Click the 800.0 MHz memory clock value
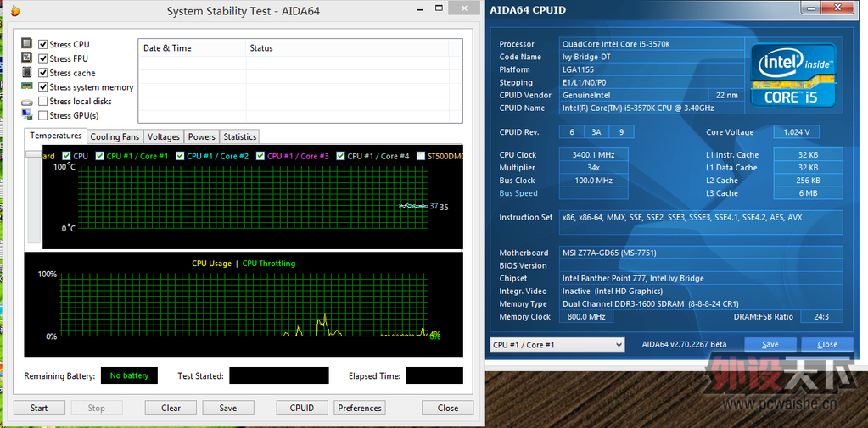This screenshot has height=428, width=868. [585, 317]
